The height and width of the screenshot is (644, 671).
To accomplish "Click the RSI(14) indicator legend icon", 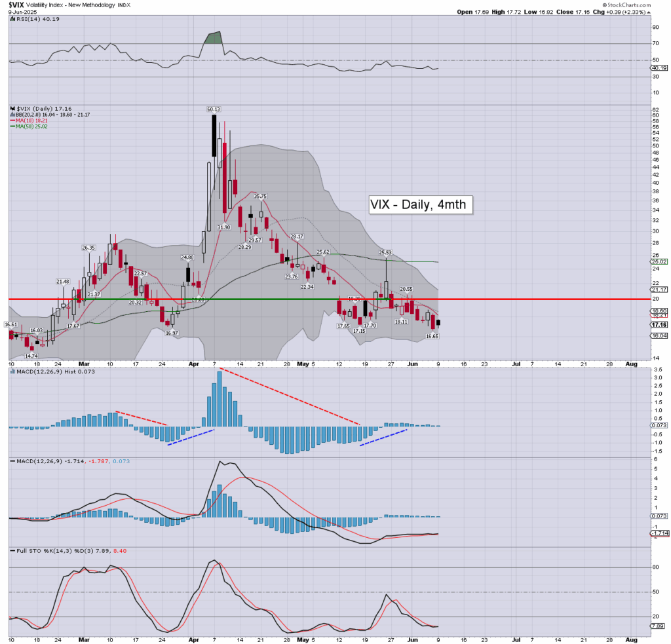I will [x=11, y=19].
